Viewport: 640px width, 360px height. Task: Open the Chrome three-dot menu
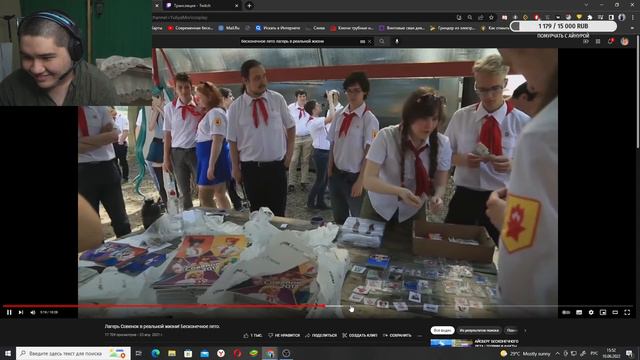633,17
